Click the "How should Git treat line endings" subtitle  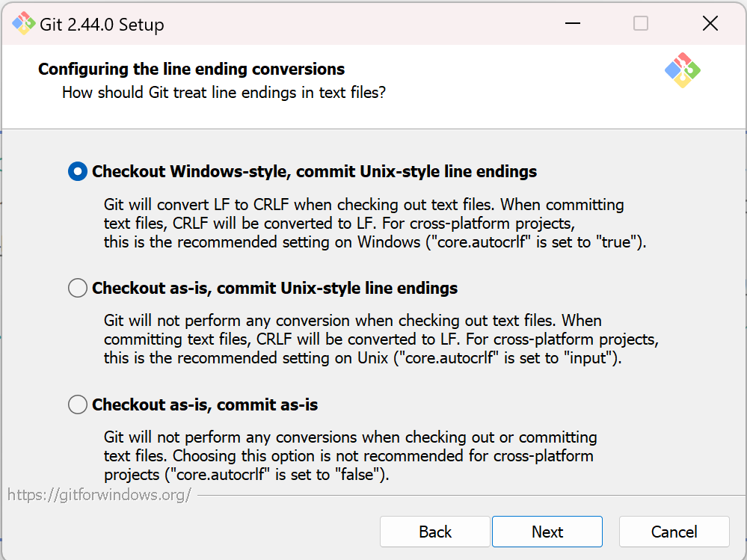[x=224, y=93]
